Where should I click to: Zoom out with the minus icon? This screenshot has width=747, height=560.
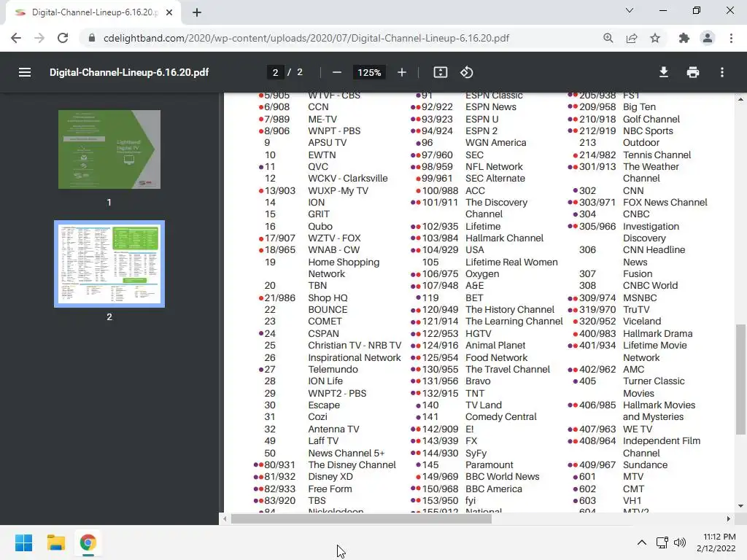coord(337,72)
